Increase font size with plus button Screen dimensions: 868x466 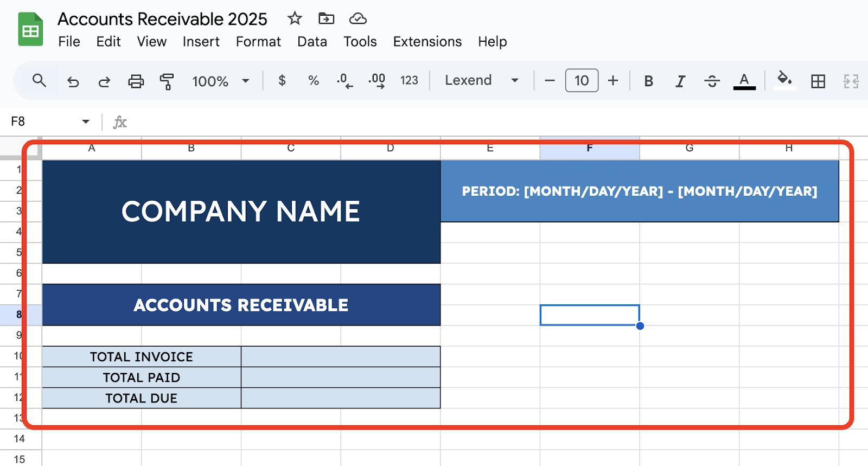pos(613,81)
